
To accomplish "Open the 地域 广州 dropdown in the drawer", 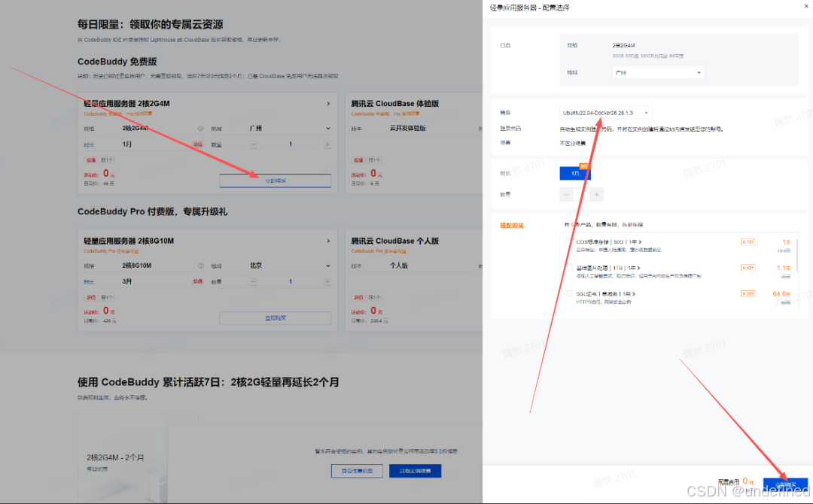I will (x=658, y=72).
